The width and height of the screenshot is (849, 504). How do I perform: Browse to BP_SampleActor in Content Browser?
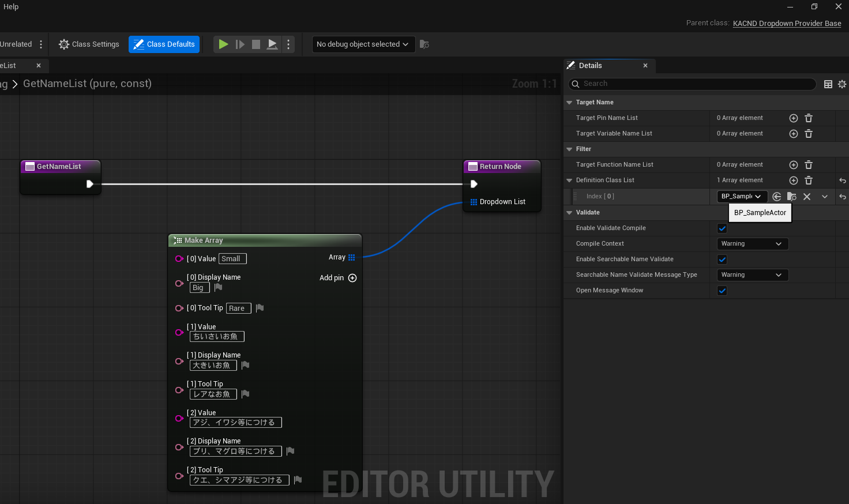click(791, 197)
